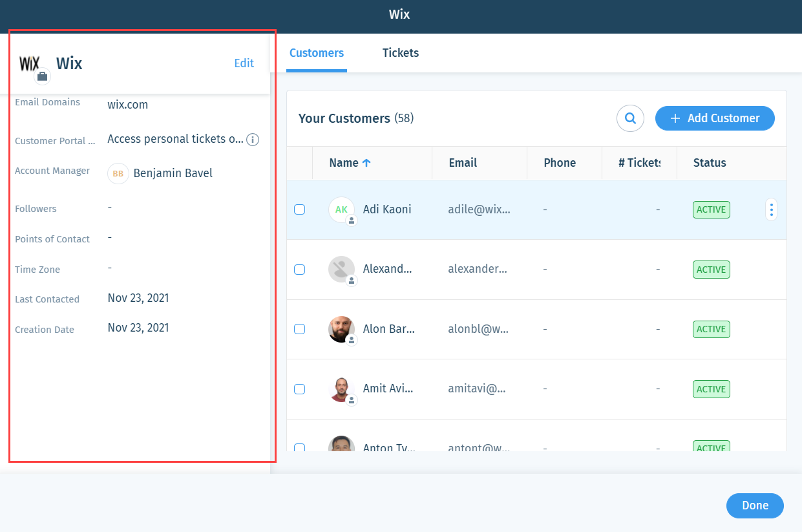
Task: Click the email amitavi@...
Action: coord(477,388)
